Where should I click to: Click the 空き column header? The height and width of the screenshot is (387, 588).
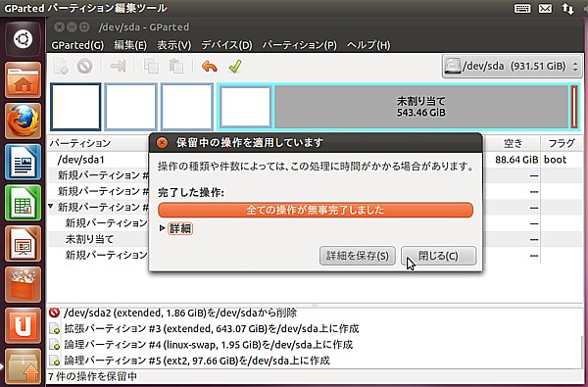click(x=513, y=143)
